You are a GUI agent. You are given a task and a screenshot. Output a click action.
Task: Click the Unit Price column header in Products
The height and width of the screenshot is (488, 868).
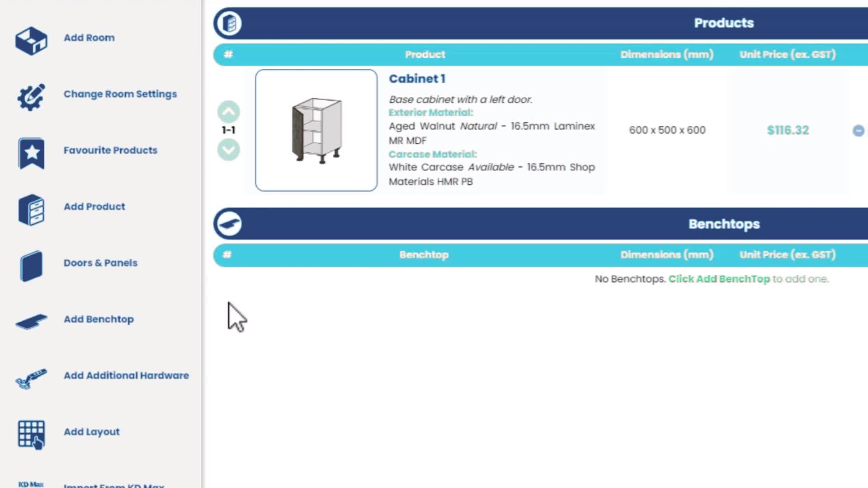(788, 54)
